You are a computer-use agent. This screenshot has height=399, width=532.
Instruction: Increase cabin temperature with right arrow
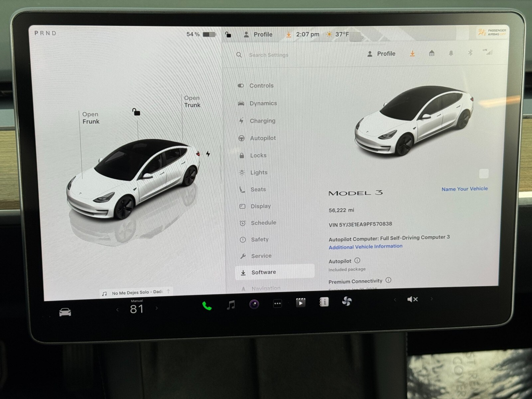157,308
